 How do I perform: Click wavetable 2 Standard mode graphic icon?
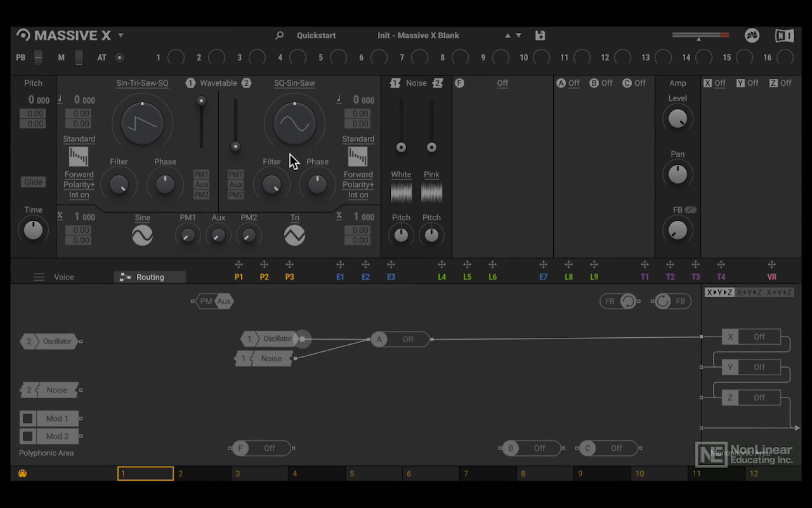[358, 156]
